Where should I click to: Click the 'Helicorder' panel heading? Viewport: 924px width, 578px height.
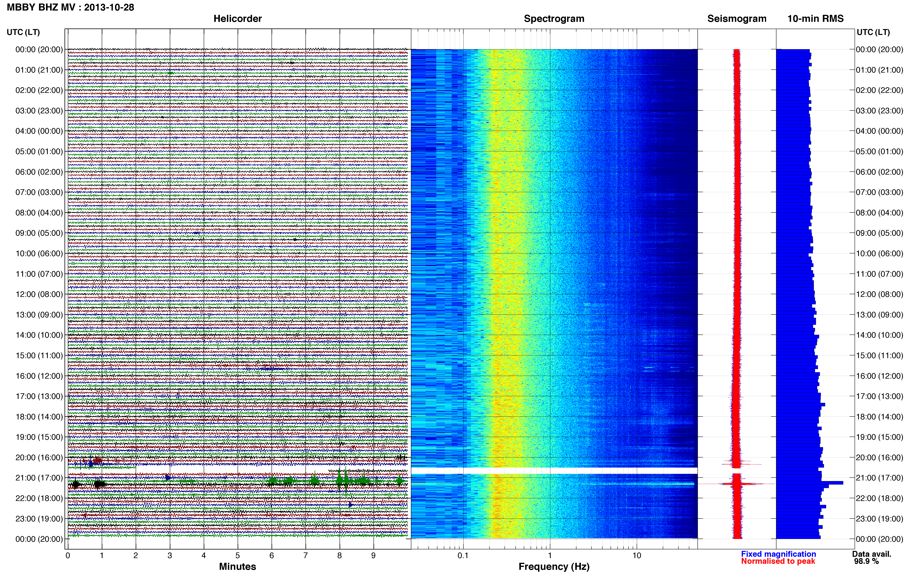238,19
